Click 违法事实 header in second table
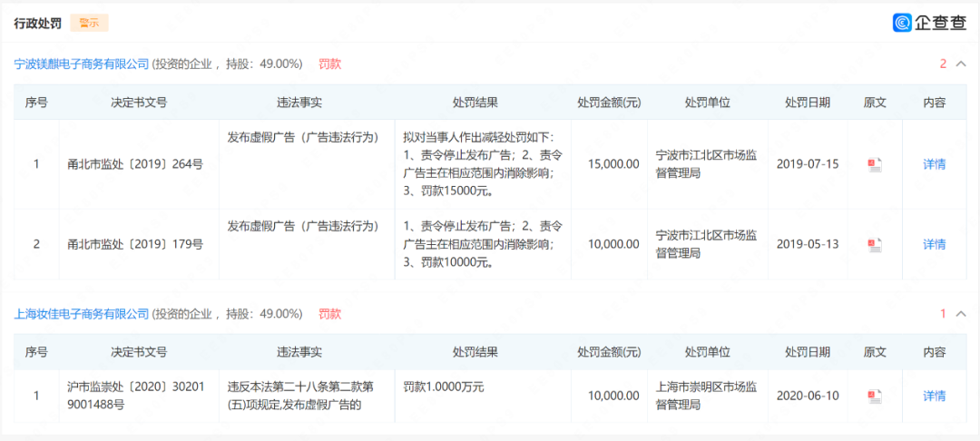This screenshot has width=980, height=441. (x=299, y=352)
